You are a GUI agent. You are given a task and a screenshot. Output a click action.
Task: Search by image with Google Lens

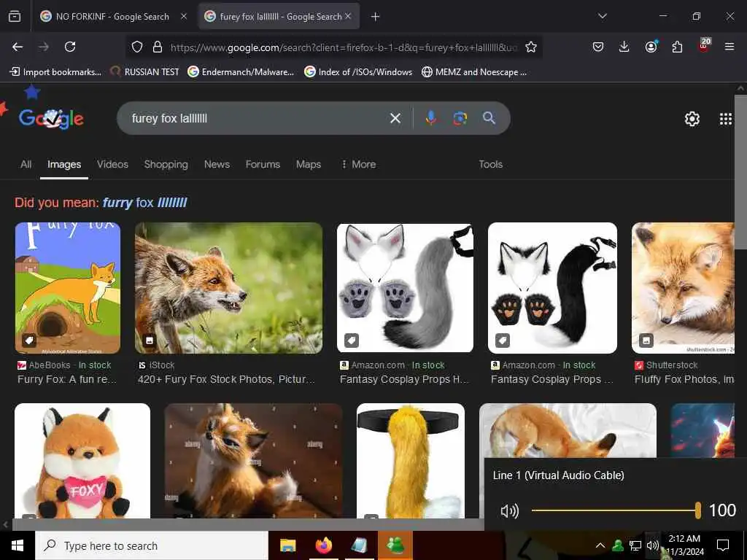pyautogui.click(x=460, y=118)
